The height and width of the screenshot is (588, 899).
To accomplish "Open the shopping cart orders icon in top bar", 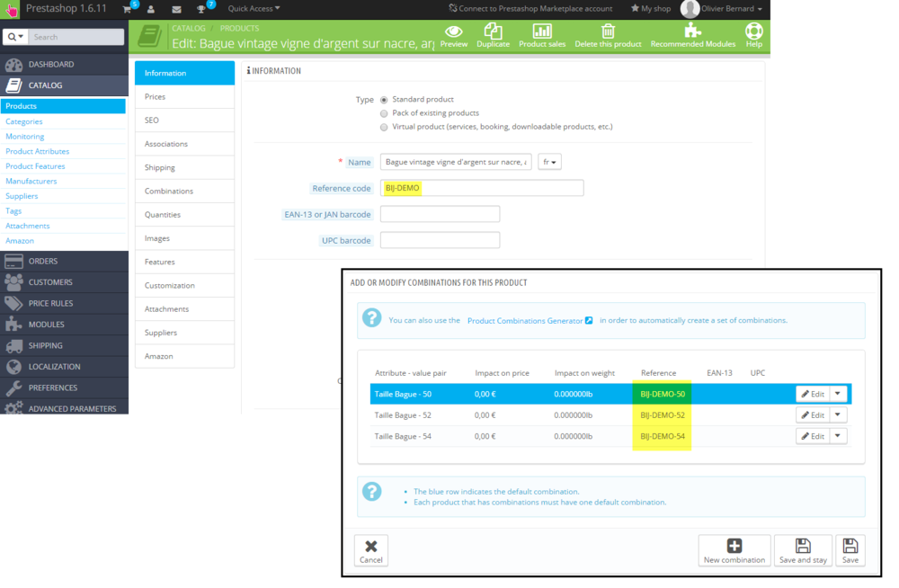I will point(127,9).
